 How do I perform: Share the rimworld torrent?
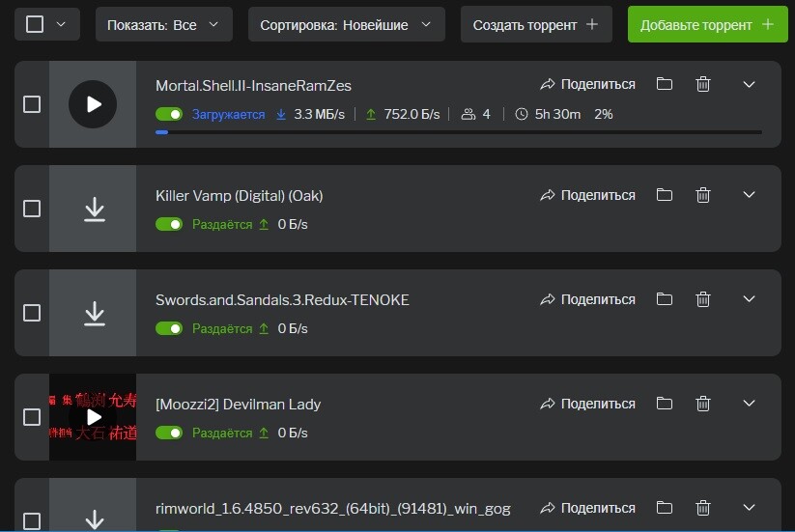click(x=587, y=508)
